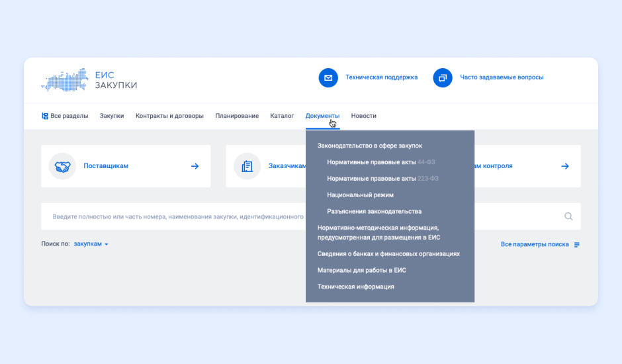Open the Поставщикам link

[106, 166]
